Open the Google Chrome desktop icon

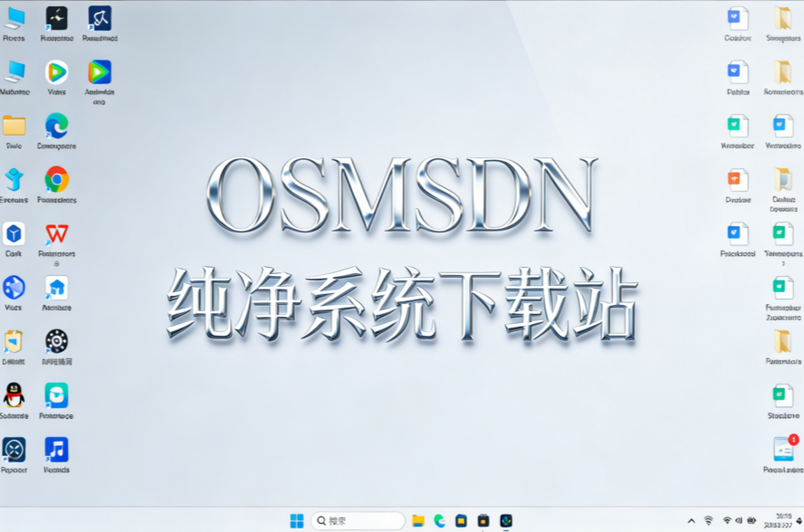[56, 179]
